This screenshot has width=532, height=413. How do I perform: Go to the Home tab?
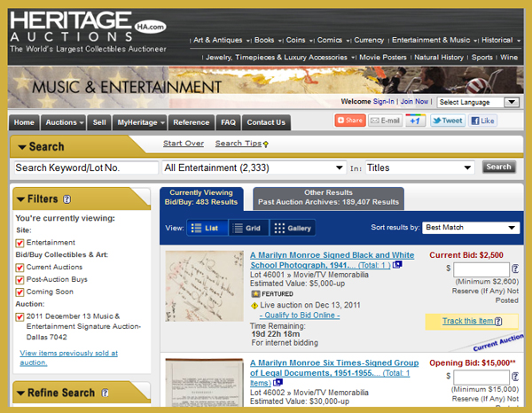pos(24,122)
